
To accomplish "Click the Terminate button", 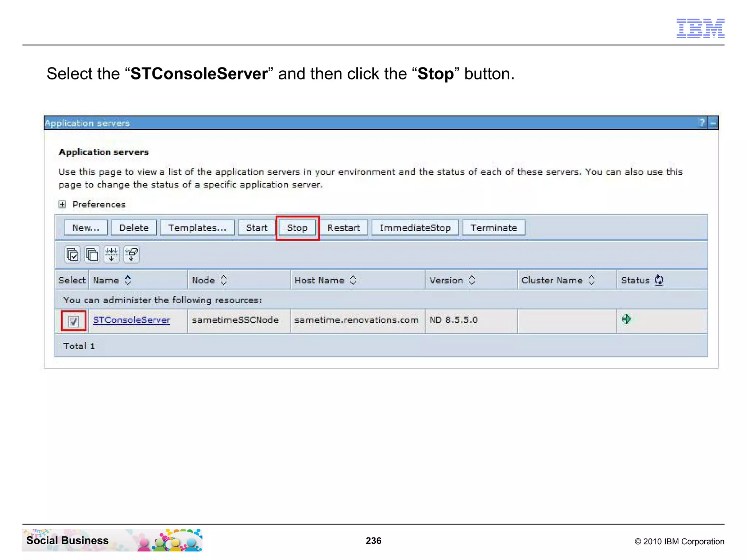I will (494, 227).
